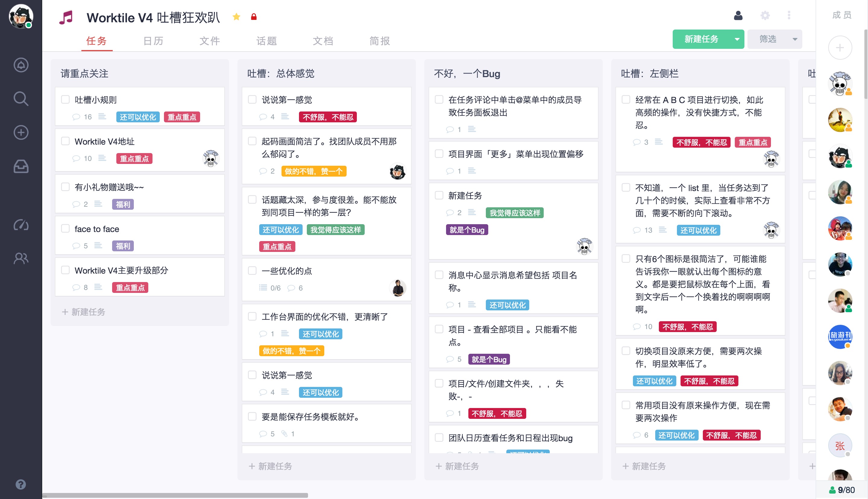Click the project title Worktile V4 吐槽狂欢趴
868x499 pixels.
[x=153, y=17]
